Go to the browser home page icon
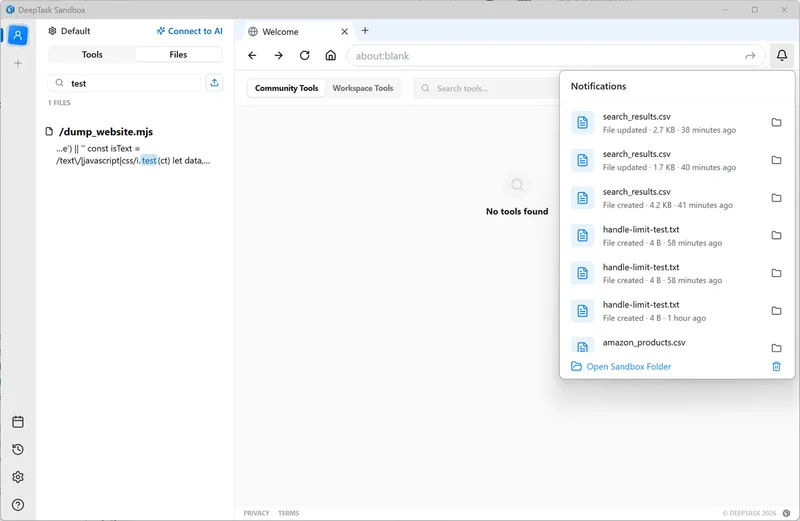Image resolution: width=800 pixels, height=521 pixels. (331, 56)
